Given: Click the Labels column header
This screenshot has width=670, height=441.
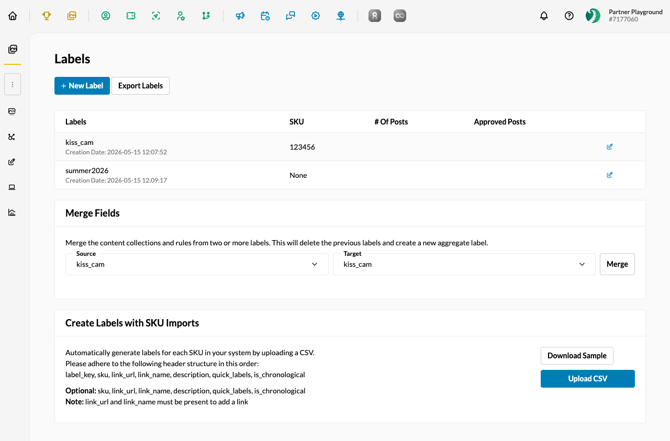Looking at the screenshot, I should point(76,122).
